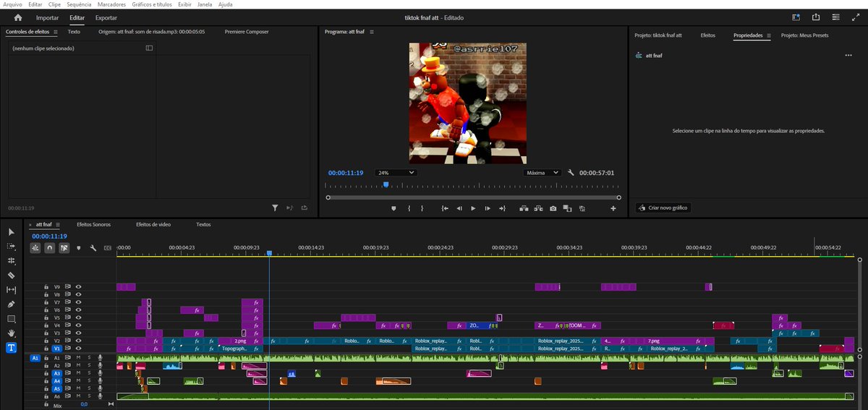Open att fnaf timeline panel menu
The height and width of the screenshot is (410, 868).
click(x=58, y=225)
